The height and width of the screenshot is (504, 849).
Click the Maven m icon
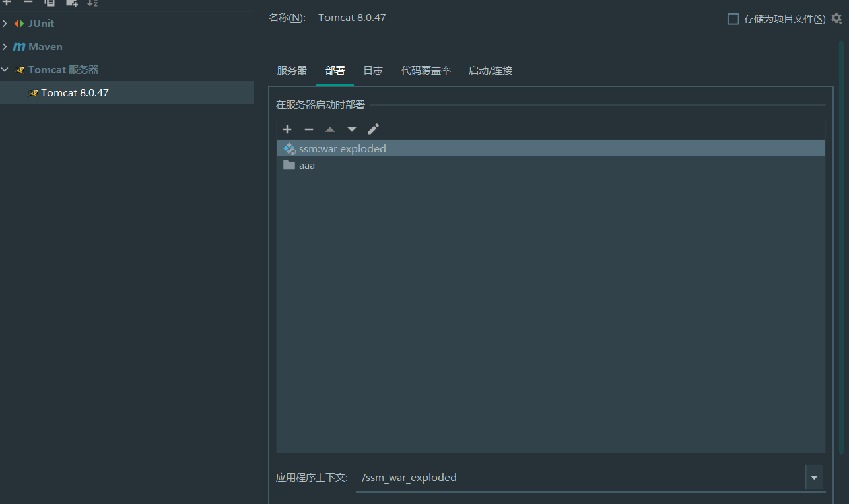[19, 47]
